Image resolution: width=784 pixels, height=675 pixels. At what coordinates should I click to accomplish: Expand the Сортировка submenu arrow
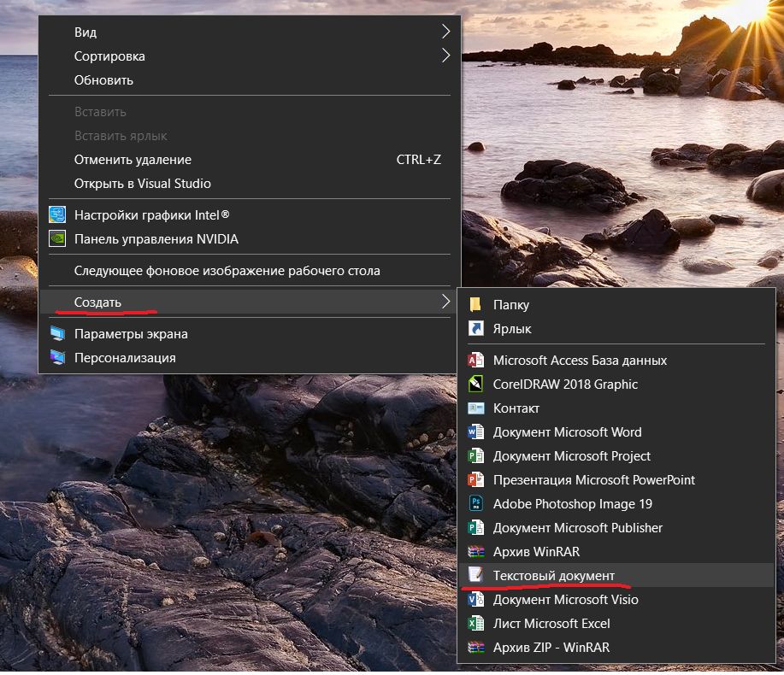(x=445, y=56)
